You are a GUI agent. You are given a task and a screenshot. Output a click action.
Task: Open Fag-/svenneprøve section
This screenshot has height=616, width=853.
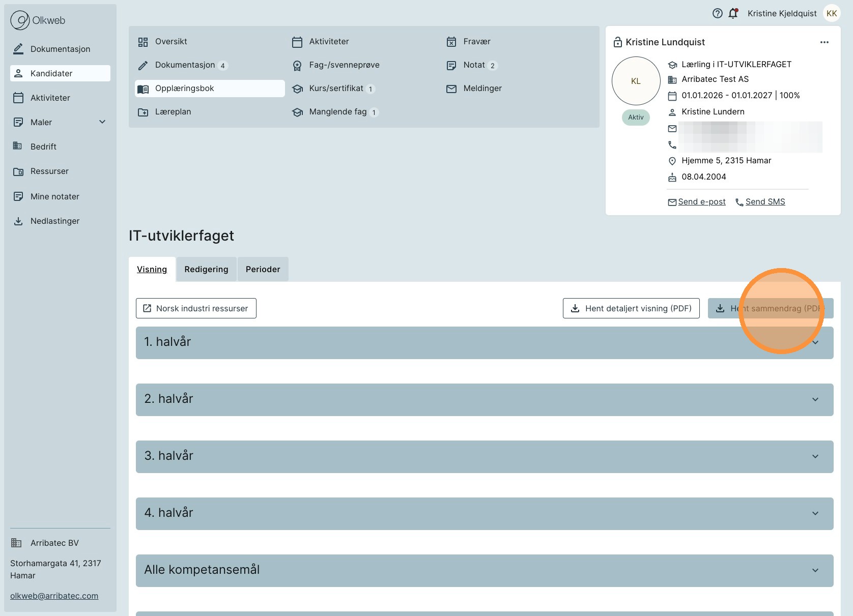[344, 65]
